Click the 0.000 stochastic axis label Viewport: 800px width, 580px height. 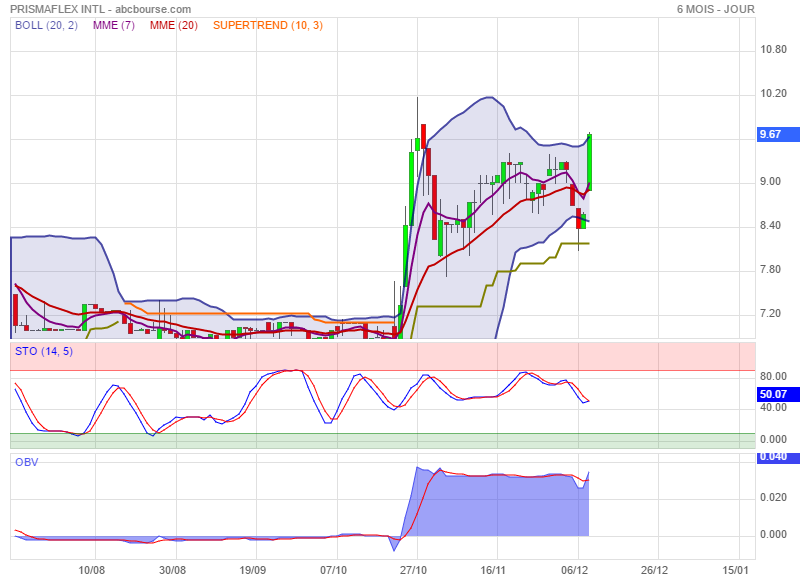tap(773, 439)
